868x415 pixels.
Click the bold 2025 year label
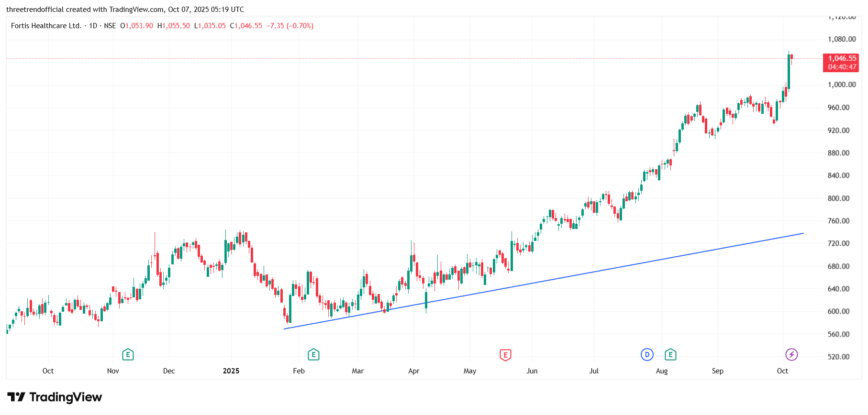[231, 371]
